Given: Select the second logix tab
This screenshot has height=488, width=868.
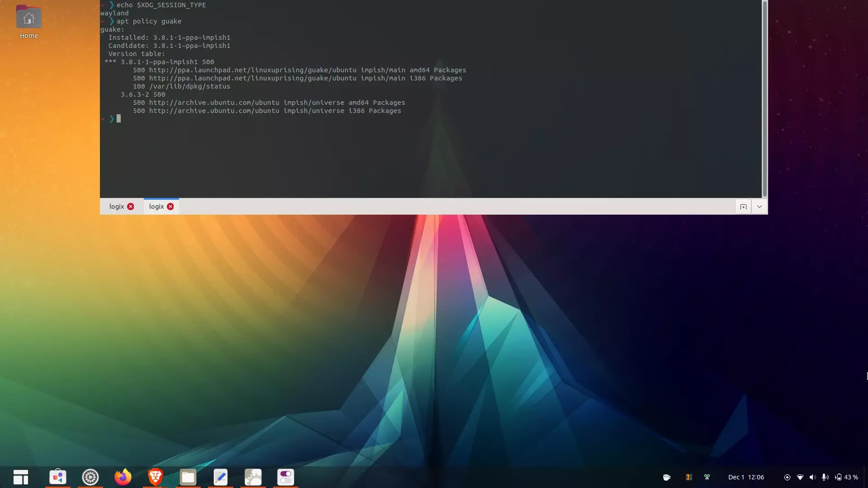Looking at the screenshot, I should (156, 206).
